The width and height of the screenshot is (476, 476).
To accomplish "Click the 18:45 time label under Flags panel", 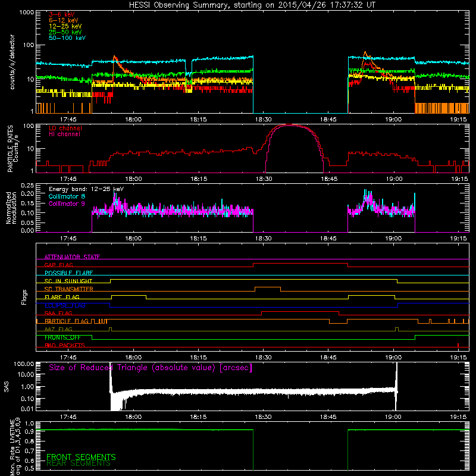I will [x=328, y=358].
